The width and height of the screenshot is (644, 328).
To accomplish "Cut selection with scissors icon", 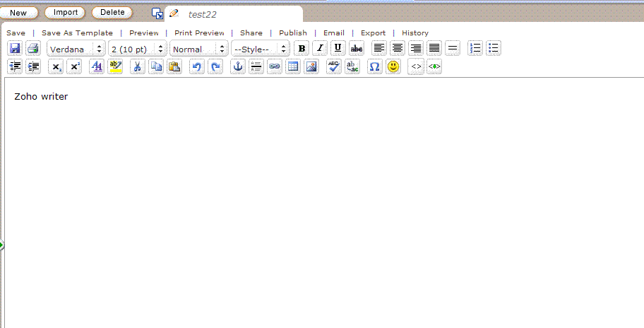I will pyautogui.click(x=138, y=66).
